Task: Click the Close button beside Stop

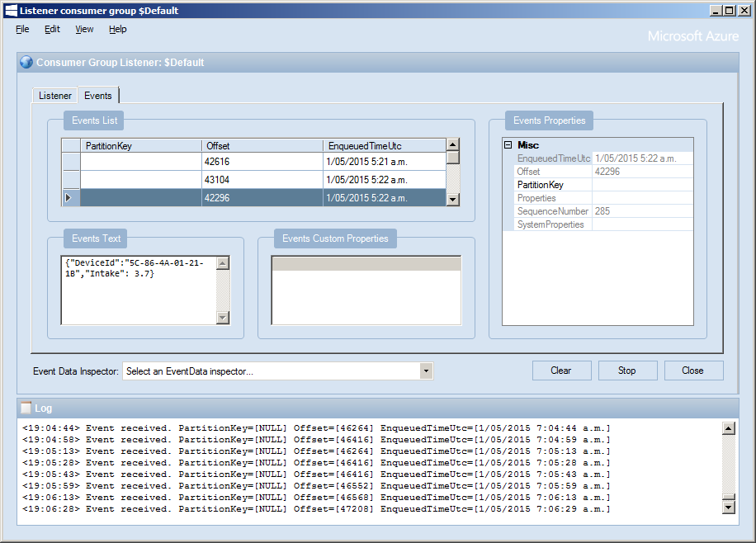Action: coord(693,371)
